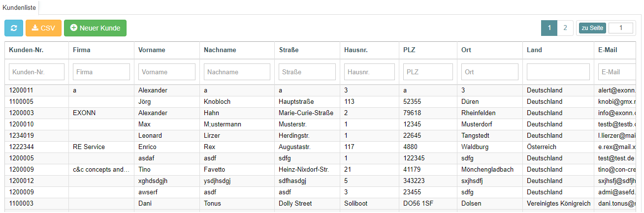Focus the Vorname filter box
Viewport: 644px width, 213px height.
coord(167,72)
